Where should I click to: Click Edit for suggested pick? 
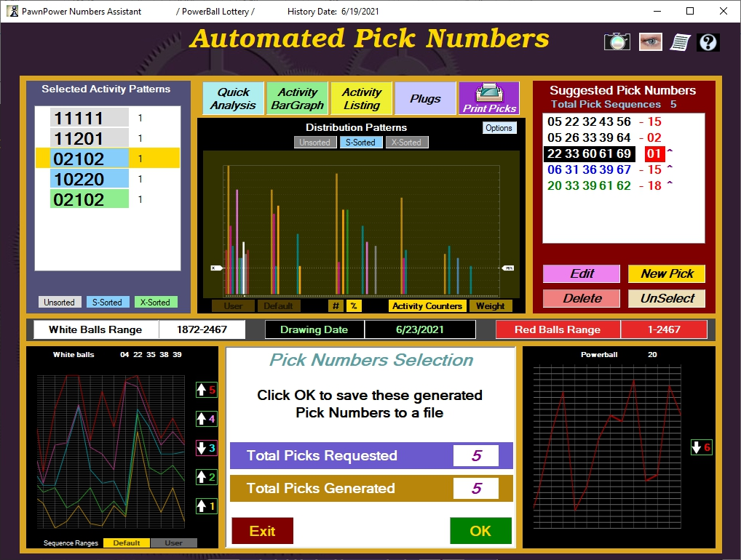click(x=582, y=274)
